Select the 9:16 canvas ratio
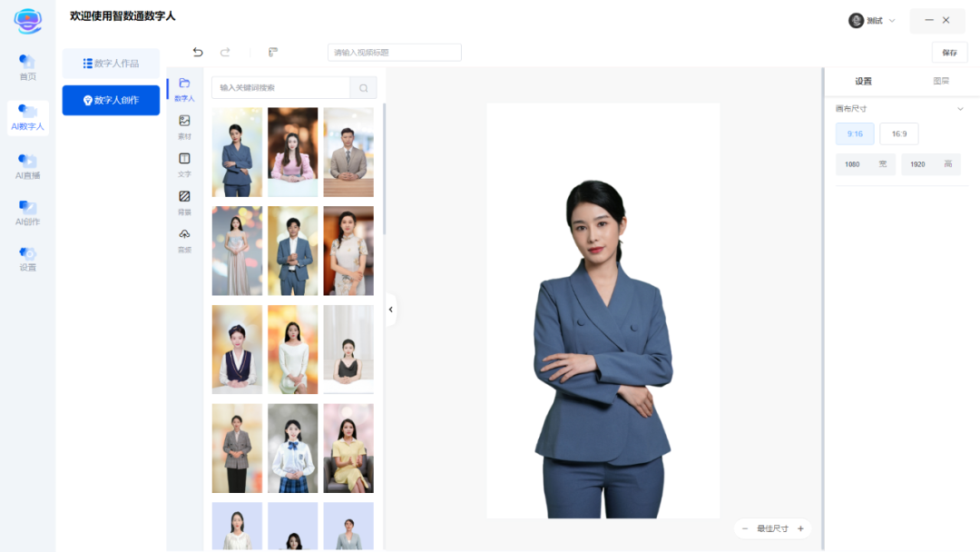 pyautogui.click(x=855, y=133)
